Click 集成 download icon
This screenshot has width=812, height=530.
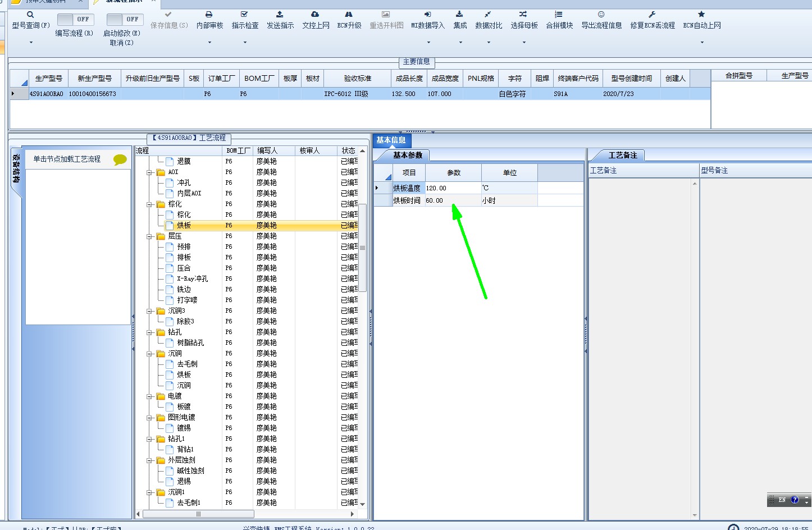(x=459, y=15)
